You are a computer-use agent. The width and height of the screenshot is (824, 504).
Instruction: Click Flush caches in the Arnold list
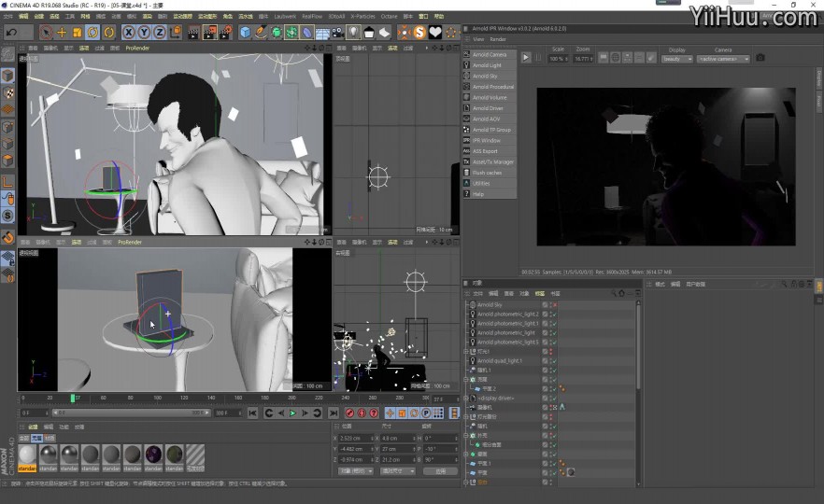[490, 173]
